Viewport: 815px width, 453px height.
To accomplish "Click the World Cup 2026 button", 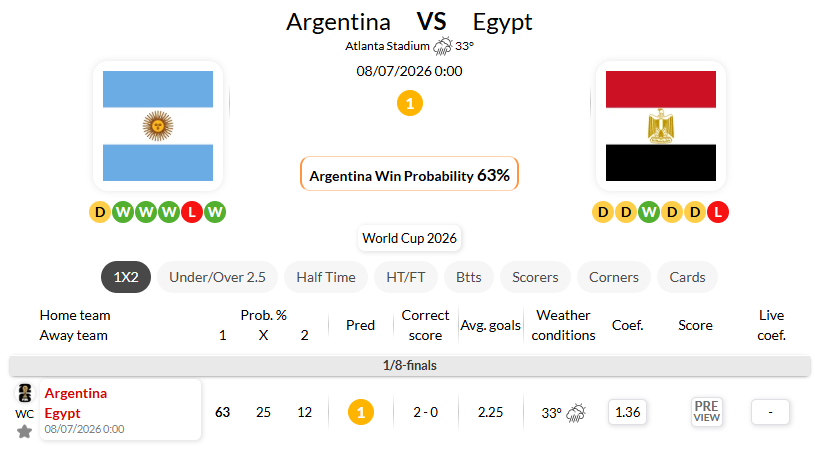I will pyautogui.click(x=410, y=238).
